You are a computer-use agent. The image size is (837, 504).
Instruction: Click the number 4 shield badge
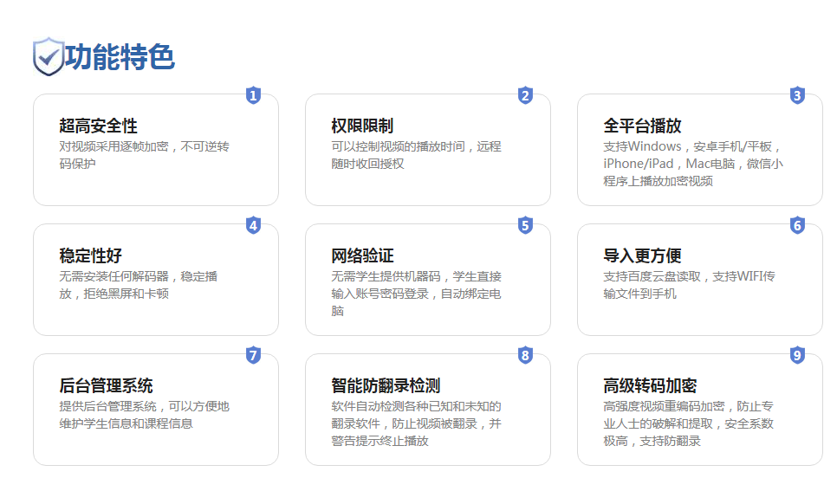[x=253, y=225]
